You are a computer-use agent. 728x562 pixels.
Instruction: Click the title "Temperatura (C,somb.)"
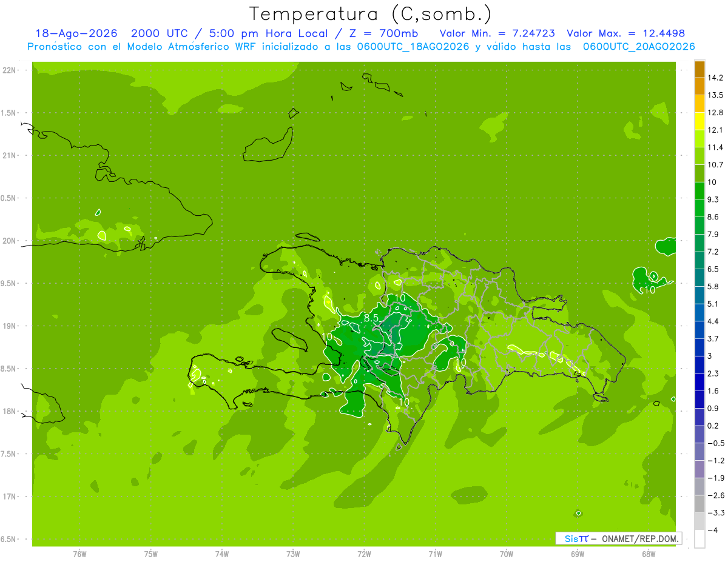point(370,13)
